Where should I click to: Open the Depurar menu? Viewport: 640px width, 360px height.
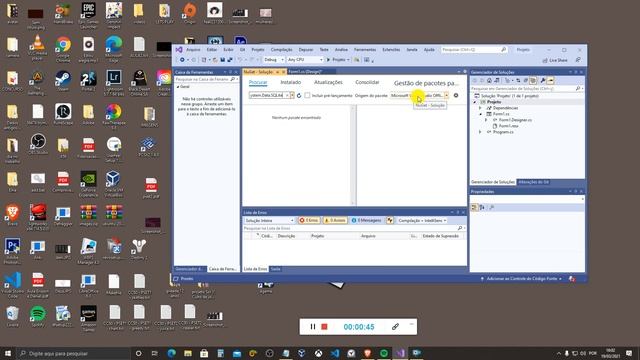306,50
